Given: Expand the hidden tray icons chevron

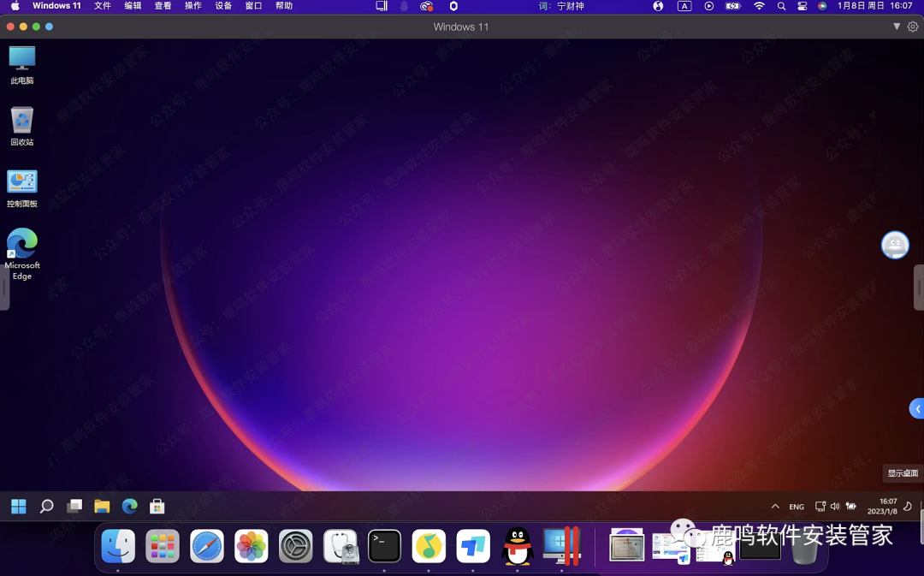Looking at the screenshot, I should (x=775, y=507).
